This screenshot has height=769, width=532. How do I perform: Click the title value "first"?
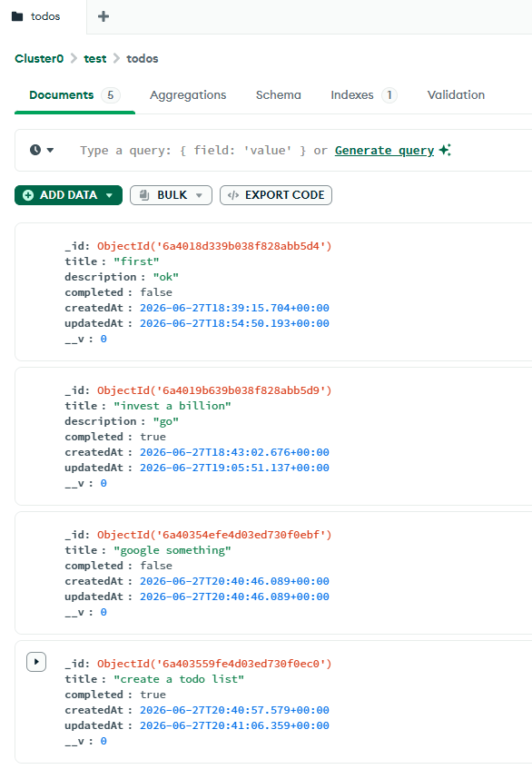click(136, 261)
